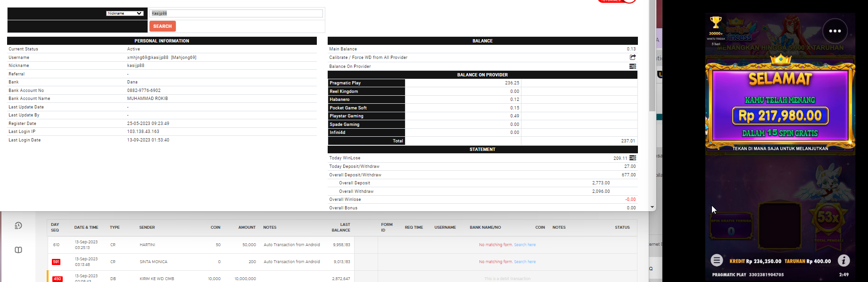Click the game info button
Image resolution: width=868 pixels, height=282 pixels.
[843, 260]
